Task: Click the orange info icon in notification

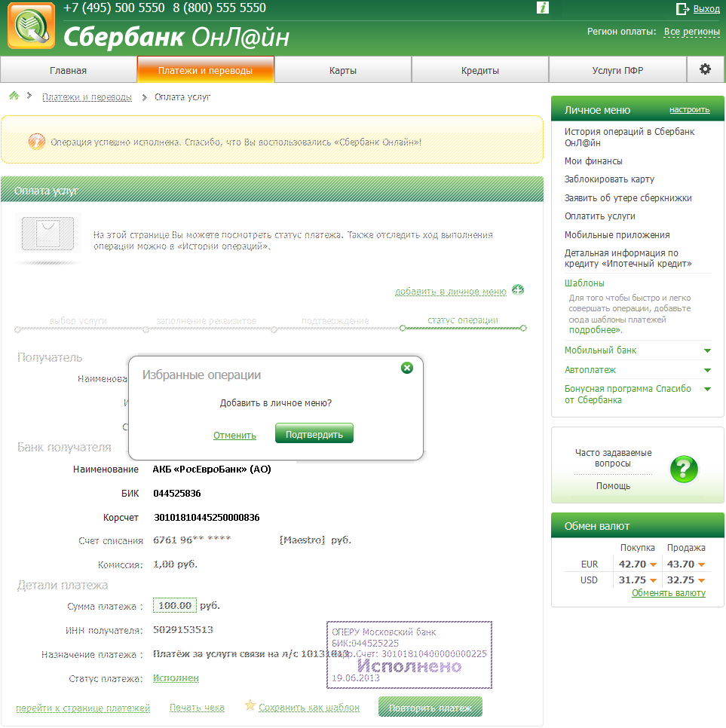Action: pyautogui.click(x=37, y=141)
